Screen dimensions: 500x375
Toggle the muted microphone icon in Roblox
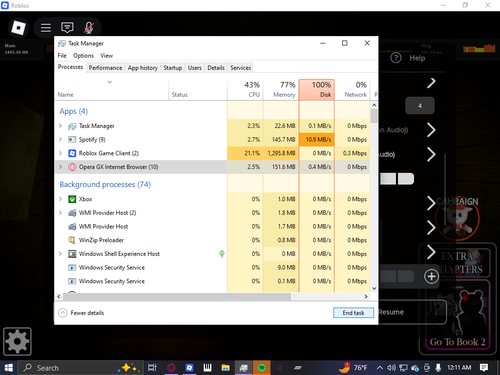pos(88,28)
